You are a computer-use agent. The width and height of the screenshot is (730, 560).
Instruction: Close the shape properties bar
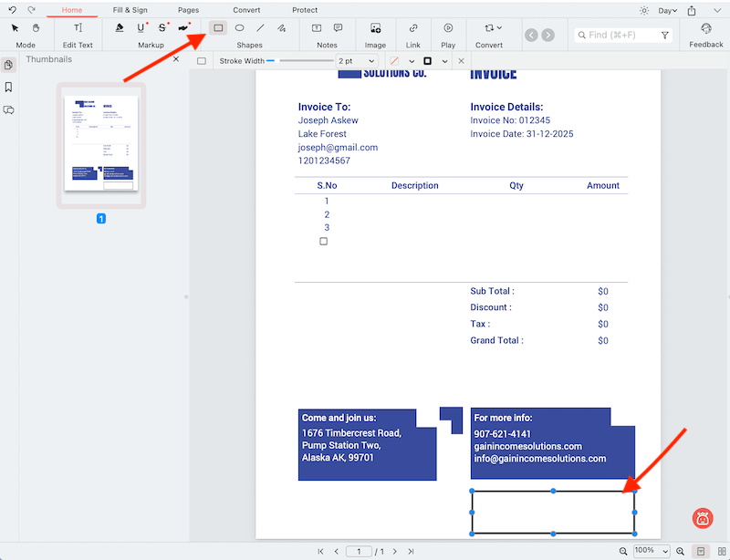461,61
